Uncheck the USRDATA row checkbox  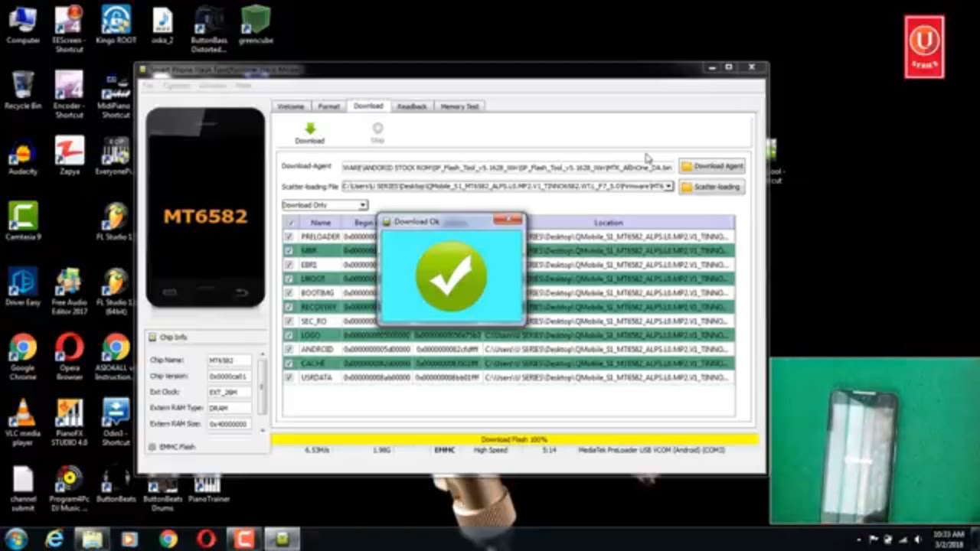pos(289,377)
